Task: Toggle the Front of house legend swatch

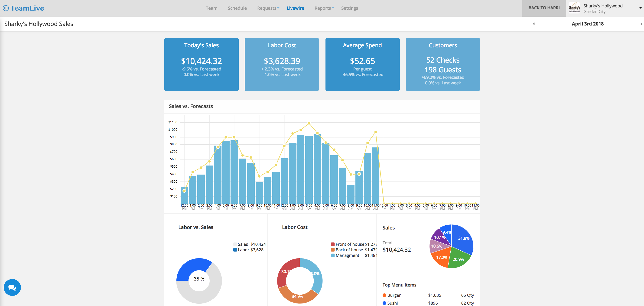Action: [333, 244]
